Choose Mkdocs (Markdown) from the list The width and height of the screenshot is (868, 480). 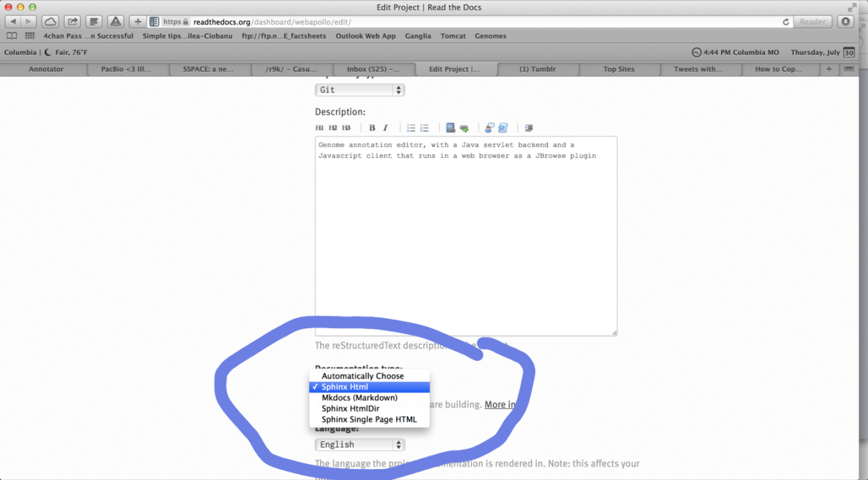click(x=359, y=398)
